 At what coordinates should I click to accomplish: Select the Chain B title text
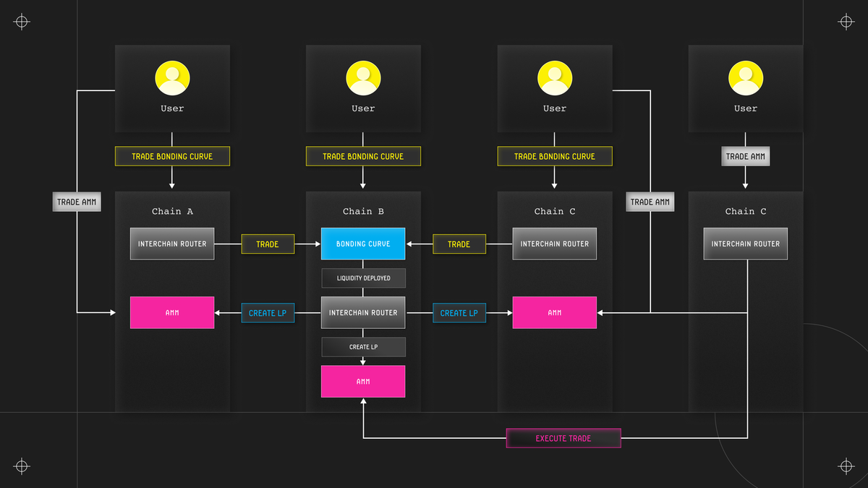tap(363, 211)
